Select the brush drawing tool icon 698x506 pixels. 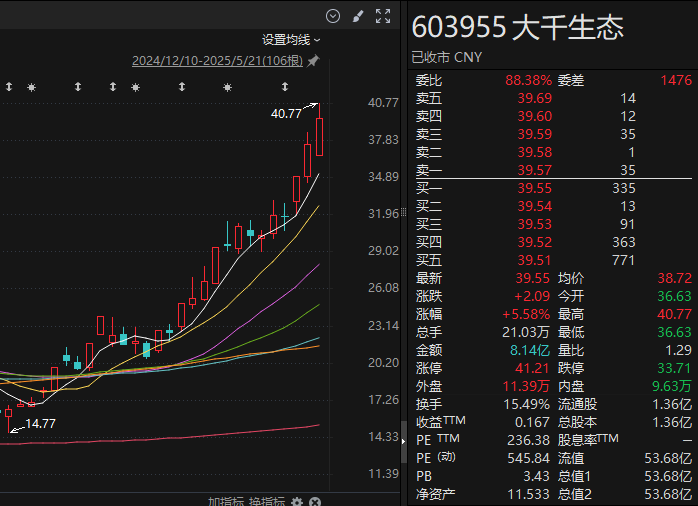coord(358,16)
